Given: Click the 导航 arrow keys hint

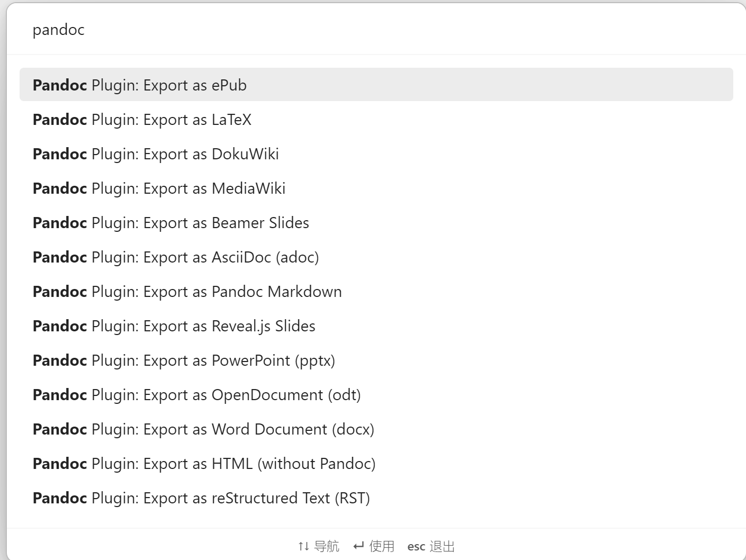Looking at the screenshot, I should tap(318, 546).
